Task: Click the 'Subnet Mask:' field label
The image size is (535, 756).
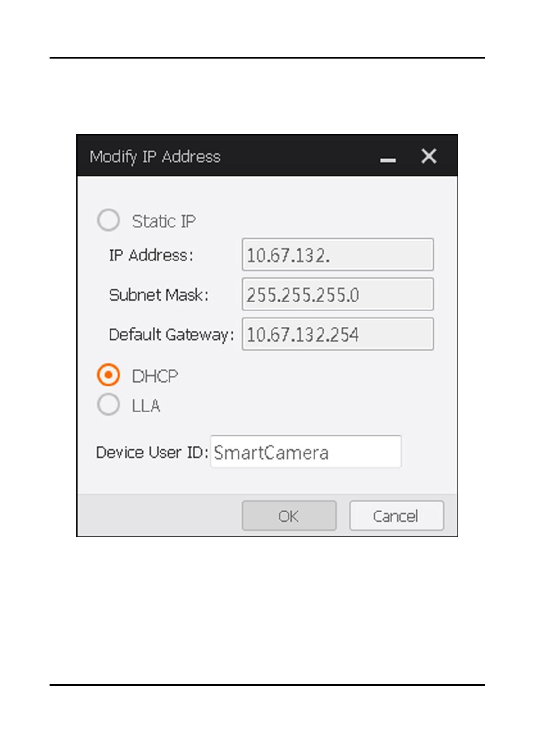Action: coord(158,295)
